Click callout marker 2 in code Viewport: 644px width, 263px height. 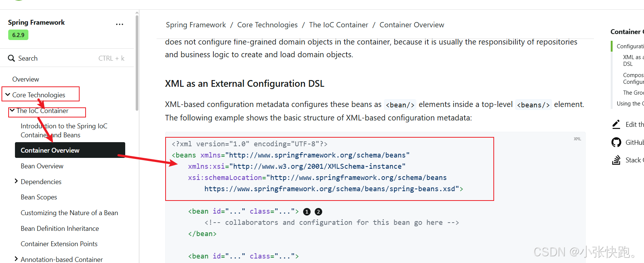click(318, 212)
